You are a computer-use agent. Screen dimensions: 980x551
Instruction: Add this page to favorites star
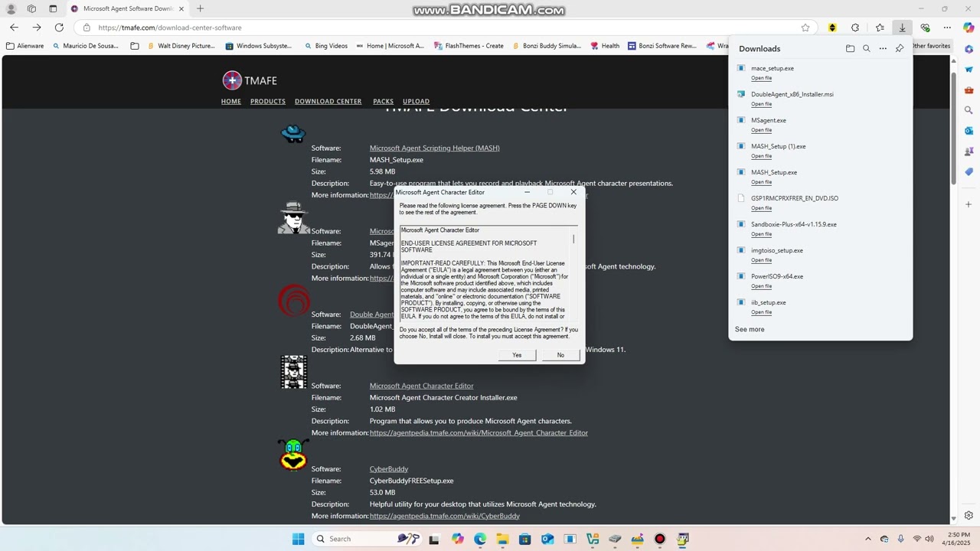click(x=805, y=28)
